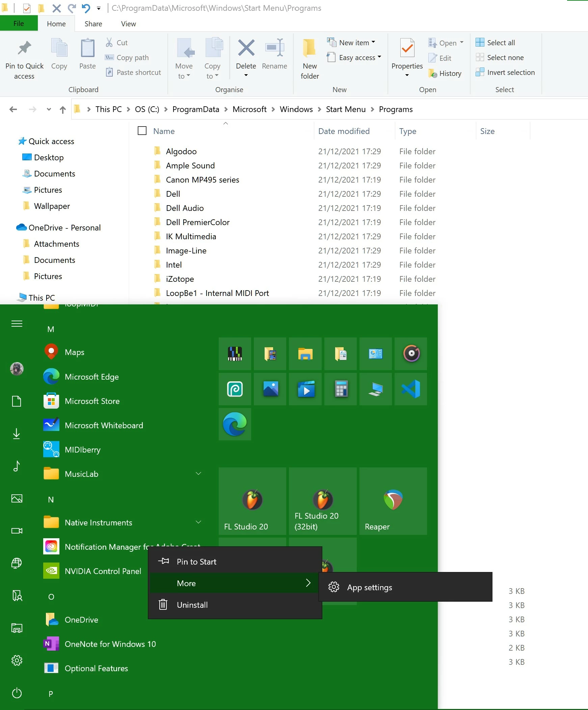Open the This PC computer tile
Viewport: 588px width, 710px height.
375,389
